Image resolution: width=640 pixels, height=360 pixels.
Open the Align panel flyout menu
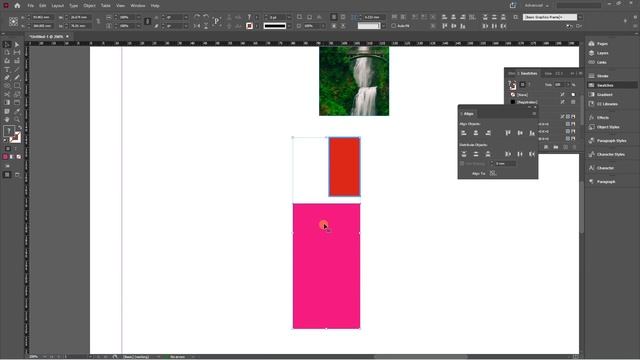point(534,114)
